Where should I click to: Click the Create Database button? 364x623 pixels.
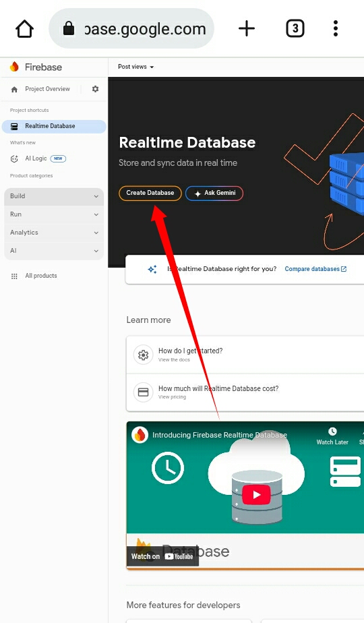pos(150,193)
